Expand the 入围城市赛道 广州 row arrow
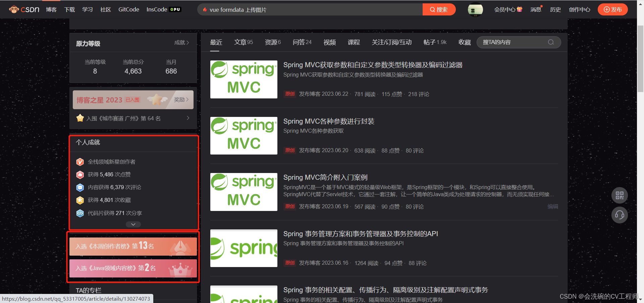 [188, 118]
